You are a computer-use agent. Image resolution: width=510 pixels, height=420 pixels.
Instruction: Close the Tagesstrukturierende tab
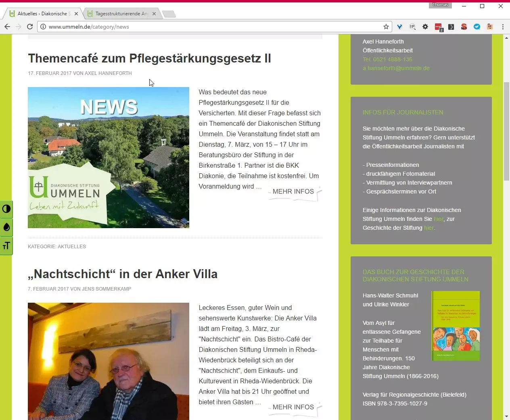point(154,14)
